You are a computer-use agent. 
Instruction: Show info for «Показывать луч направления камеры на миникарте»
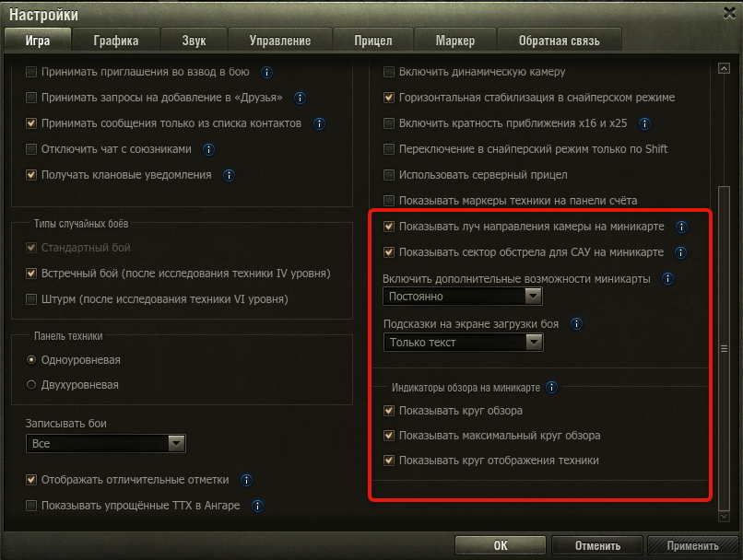(x=681, y=227)
